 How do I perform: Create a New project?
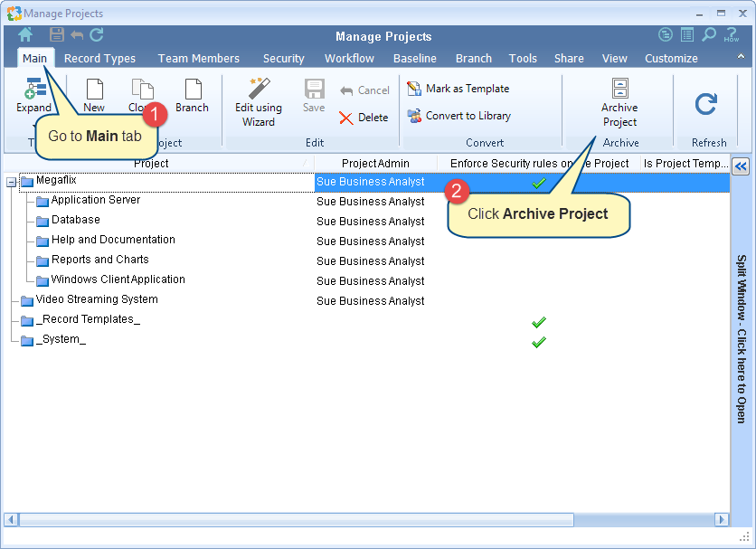click(x=94, y=96)
